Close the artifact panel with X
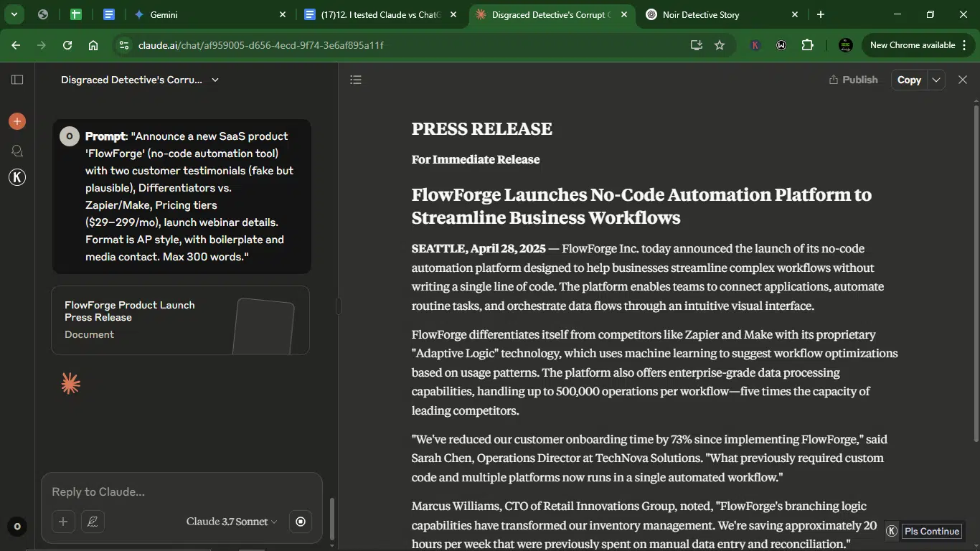This screenshot has width=980, height=551. (963, 80)
